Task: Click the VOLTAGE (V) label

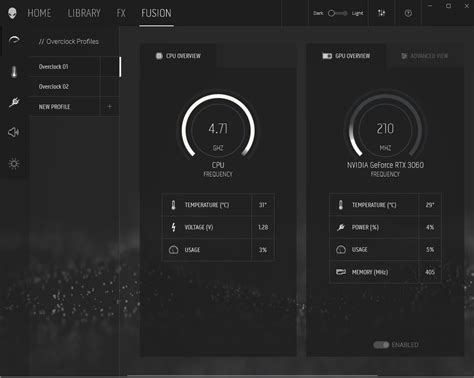Action: [199, 227]
